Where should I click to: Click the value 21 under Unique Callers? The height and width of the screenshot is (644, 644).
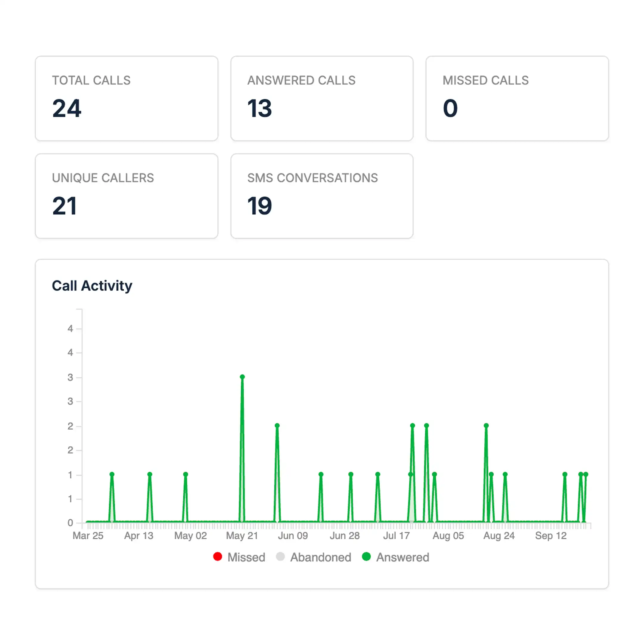(64, 206)
